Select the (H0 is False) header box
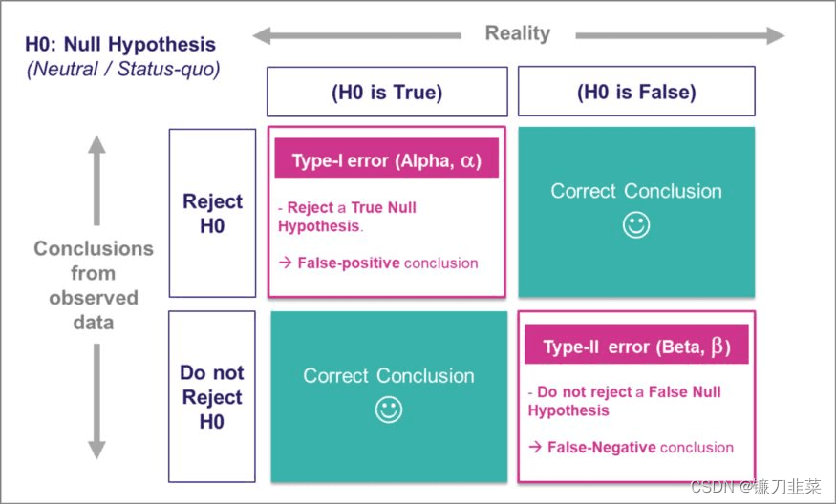Image resolution: width=836 pixels, height=504 pixels. 636,91
